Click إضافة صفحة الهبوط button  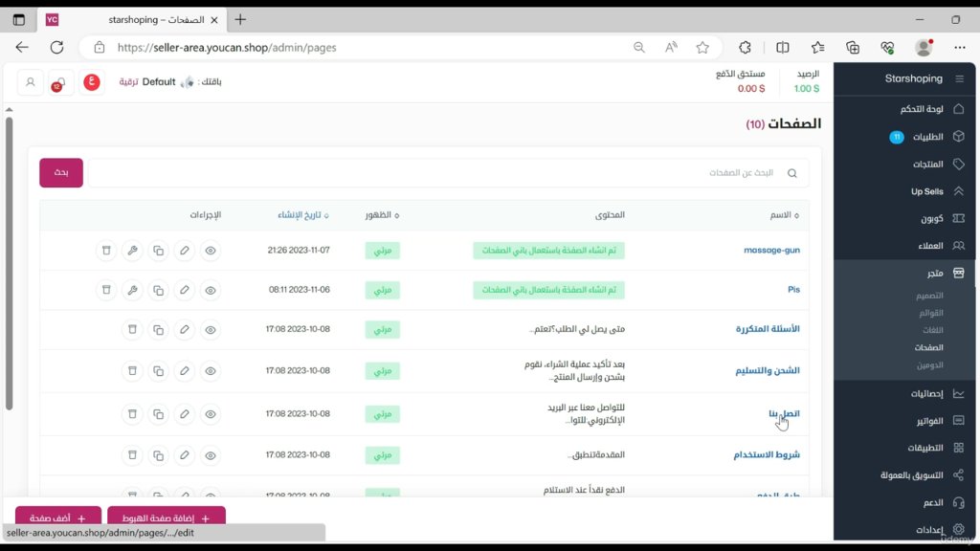(167, 518)
